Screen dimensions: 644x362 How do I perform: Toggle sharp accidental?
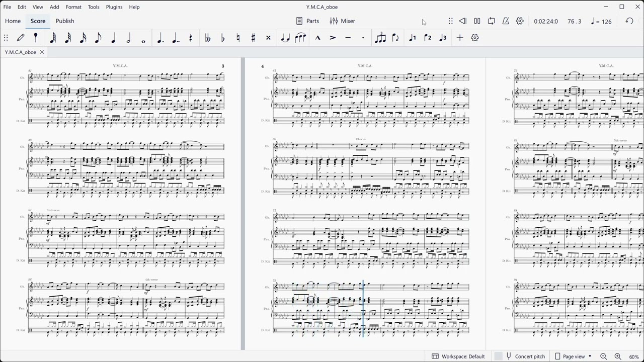click(253, 38)
